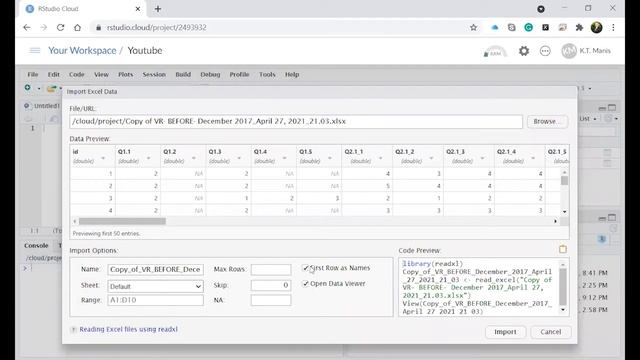Click the readxl help question icon

[73, 329]
